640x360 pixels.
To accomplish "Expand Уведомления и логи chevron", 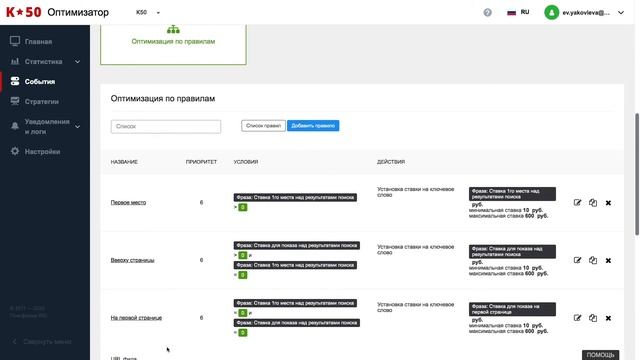I will click(78, 127).
